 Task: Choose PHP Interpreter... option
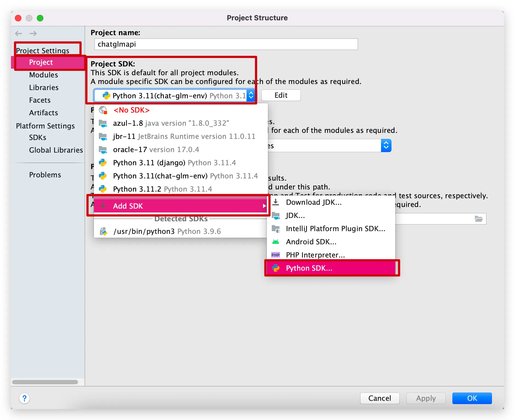click(x=331, y=255)
